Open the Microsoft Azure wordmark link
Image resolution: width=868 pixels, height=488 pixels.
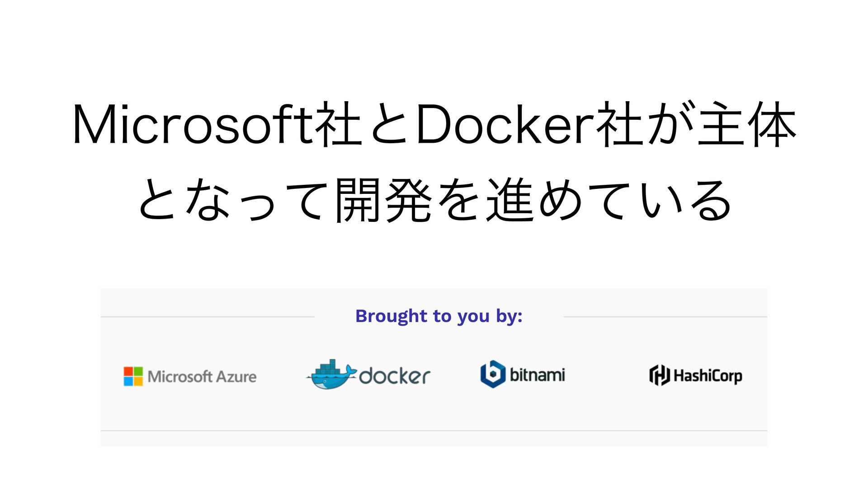tap(202, 376)
